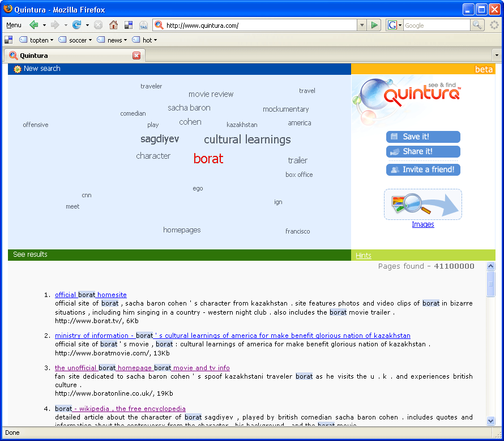Click the movie review cloud word
The height and width of the screenshot is (441, 504).
211,94
